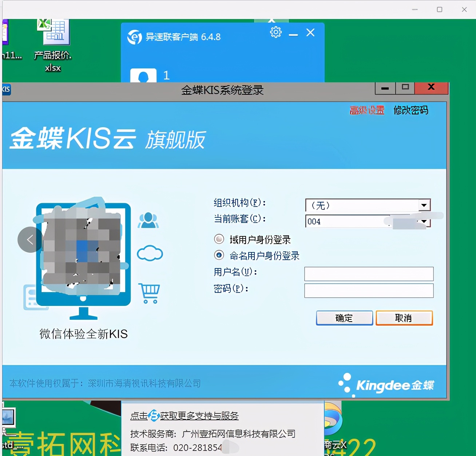This screenshot has width=476, height=456.
Task: Click the 用户名 input field
Action: click(368, 274)
